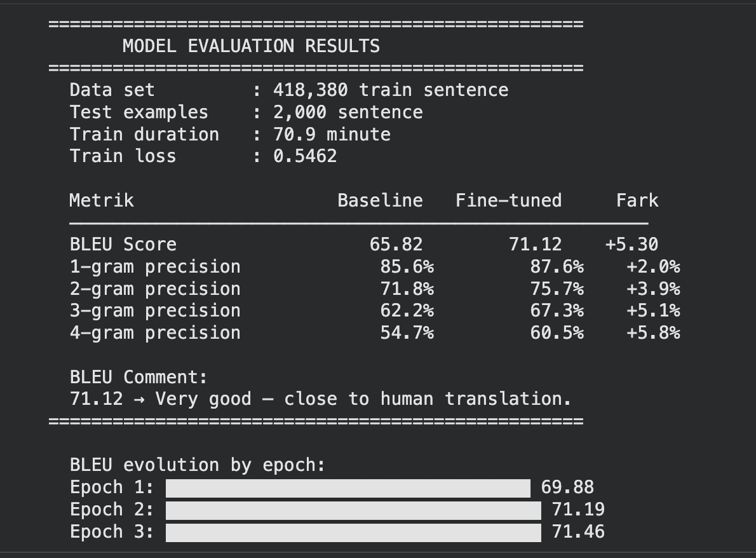Viewport: 756px width, 558px height.
Task: Click the 418,380 train sentence text
Action: [x=391, y=90]
